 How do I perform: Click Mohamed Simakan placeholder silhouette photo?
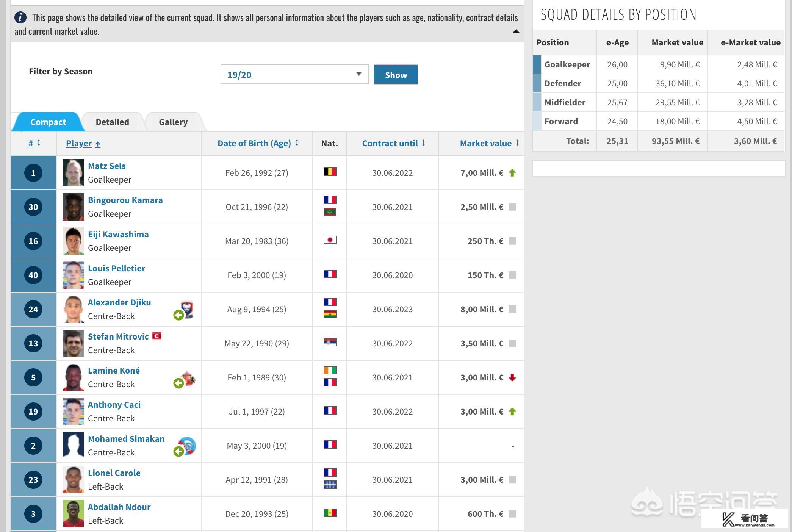73,446
